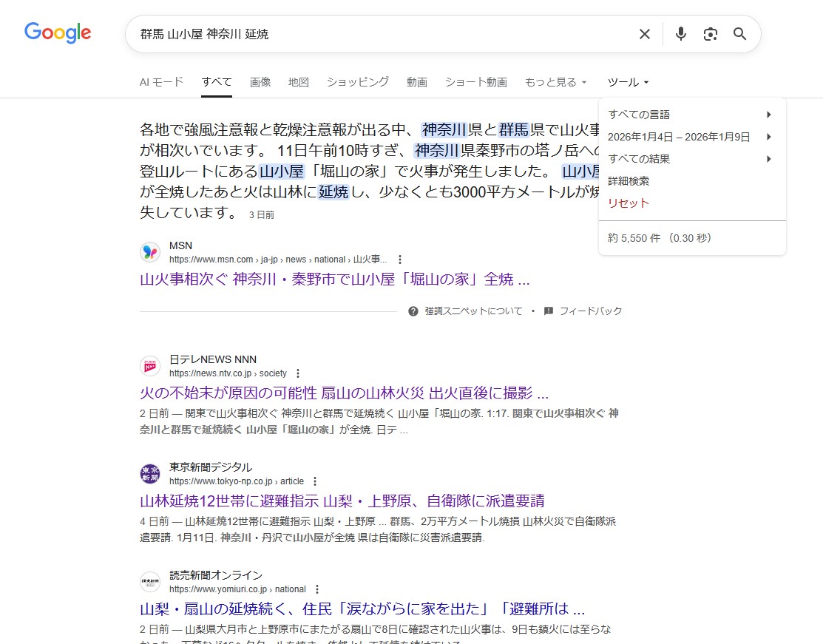Expand the すべての結果 filter

(690, 159)
